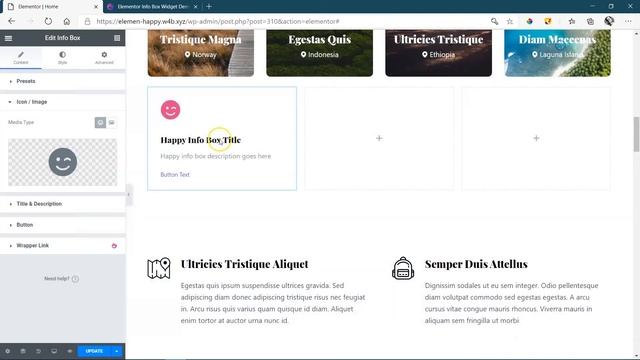The width and height of the screenshot is (640, 360).
Task: Open the Tristique Magna Norway card
Action: (x=201, y=53)
